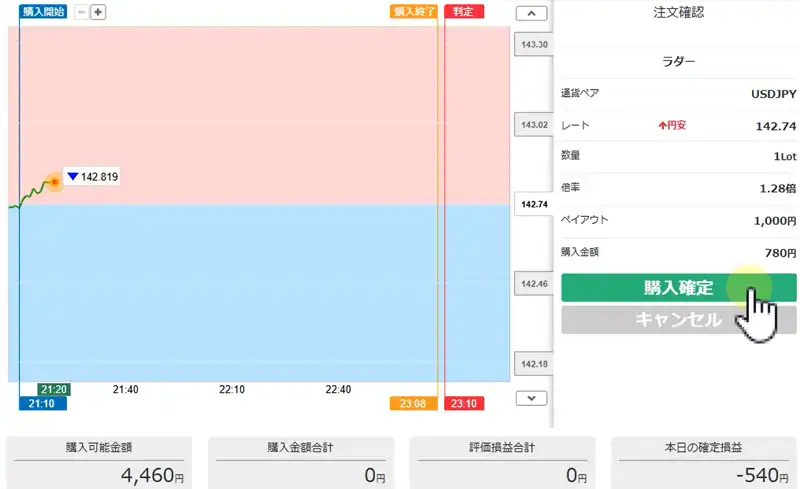Click the 1Lot quantity value
Viewport: 800px width, 489px height.
tap(785, 157)
